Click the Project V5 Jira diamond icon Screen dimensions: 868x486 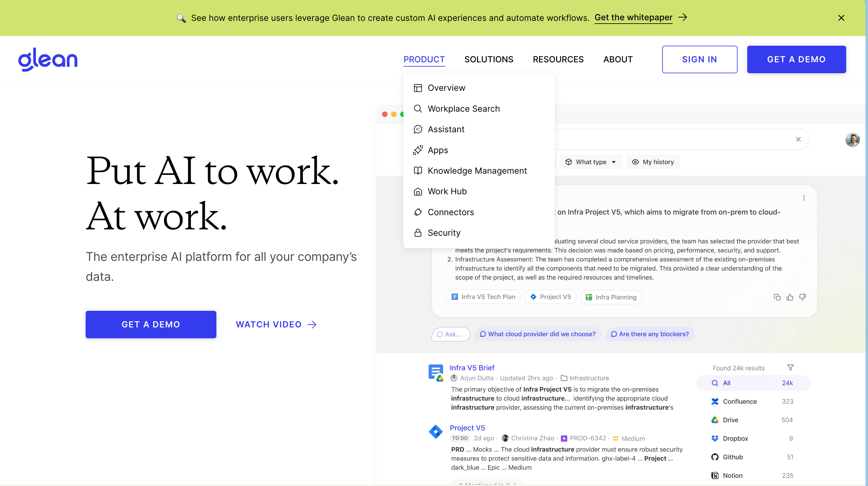tap(436, 432)
